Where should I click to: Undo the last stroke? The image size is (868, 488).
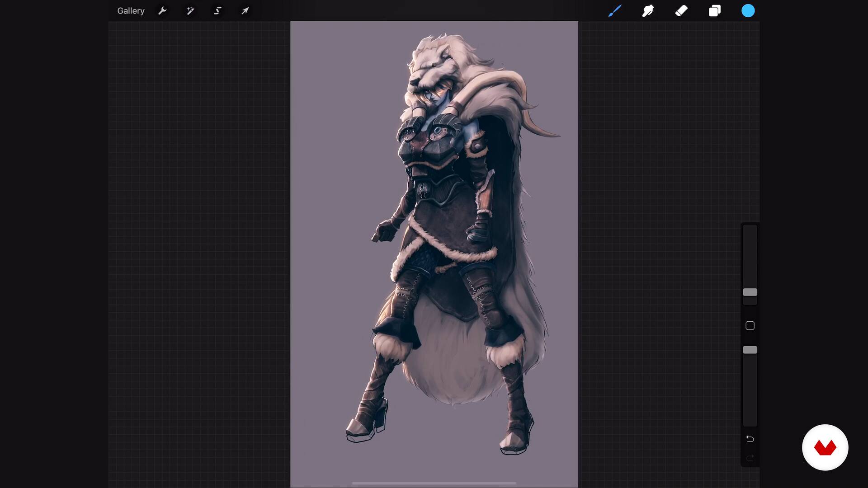(x=750, y=439)
